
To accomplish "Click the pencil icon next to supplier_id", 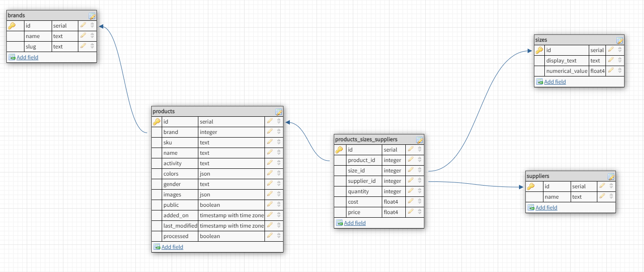I will coord(411,181).
